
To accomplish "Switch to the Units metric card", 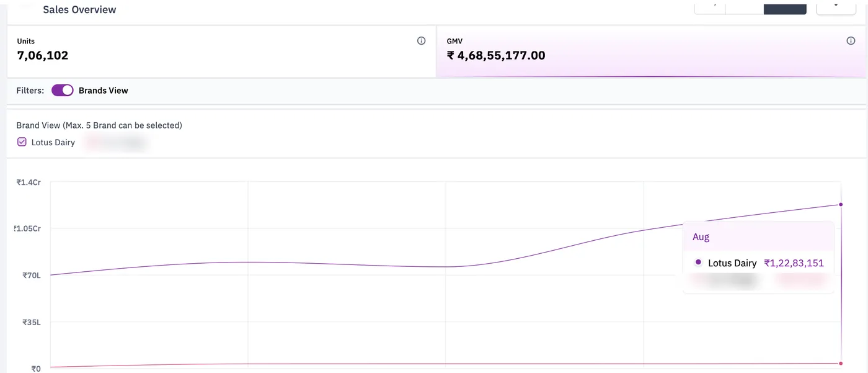I will (221, 52).
